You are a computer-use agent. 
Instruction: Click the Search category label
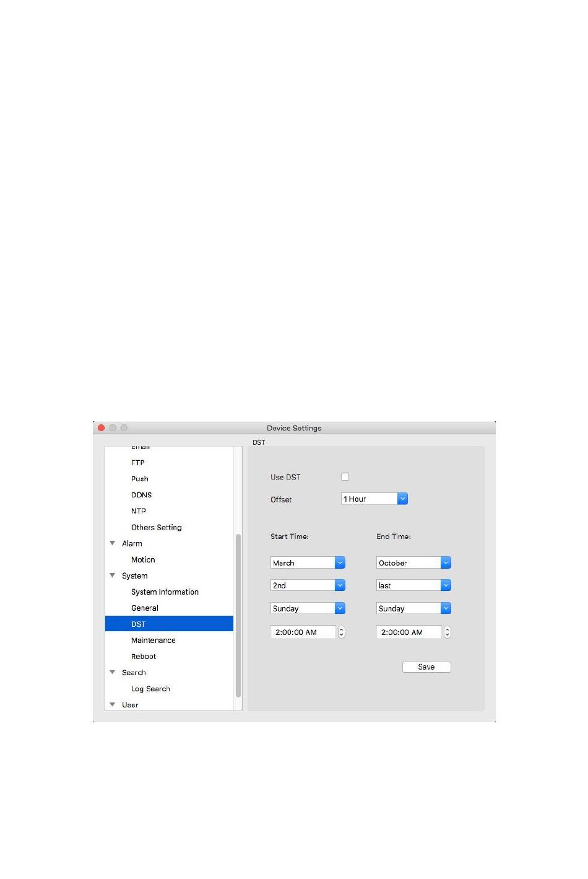(x=134, y=672)
